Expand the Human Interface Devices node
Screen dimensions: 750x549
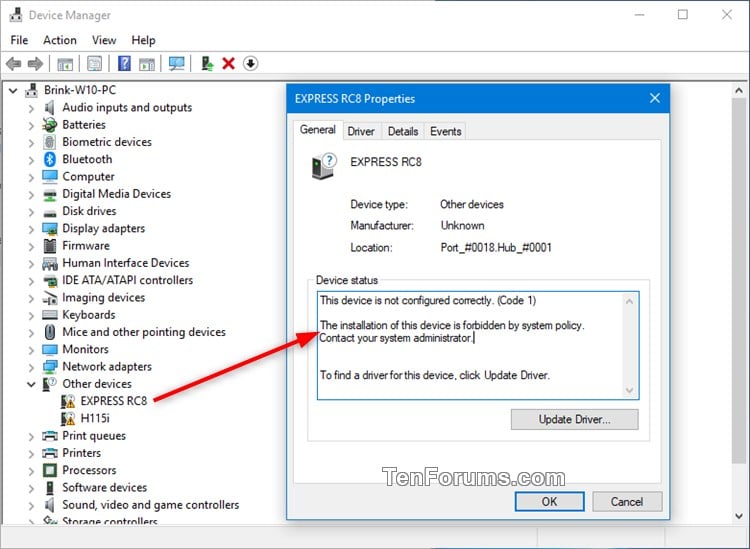(x=31, y=264)
